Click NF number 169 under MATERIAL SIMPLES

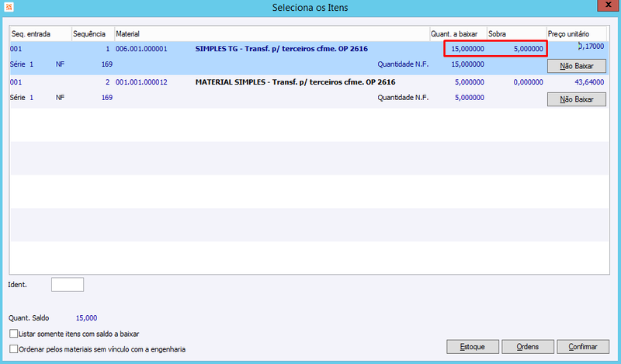click(107, 98)
